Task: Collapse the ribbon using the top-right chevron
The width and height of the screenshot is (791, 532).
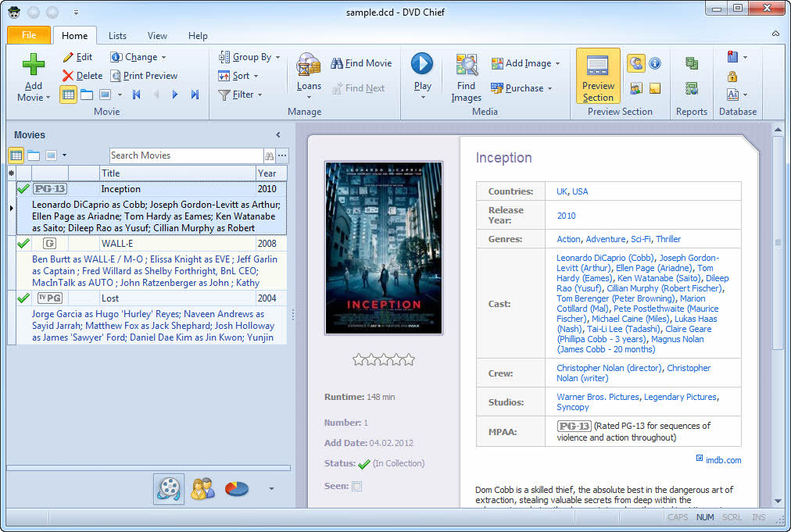Action: [775, 34]
